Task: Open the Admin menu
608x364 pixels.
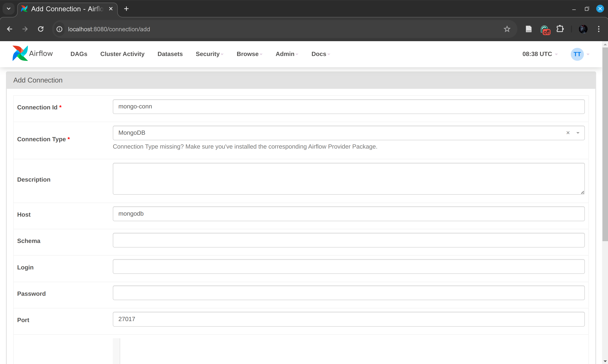Action: pos(287,54)
